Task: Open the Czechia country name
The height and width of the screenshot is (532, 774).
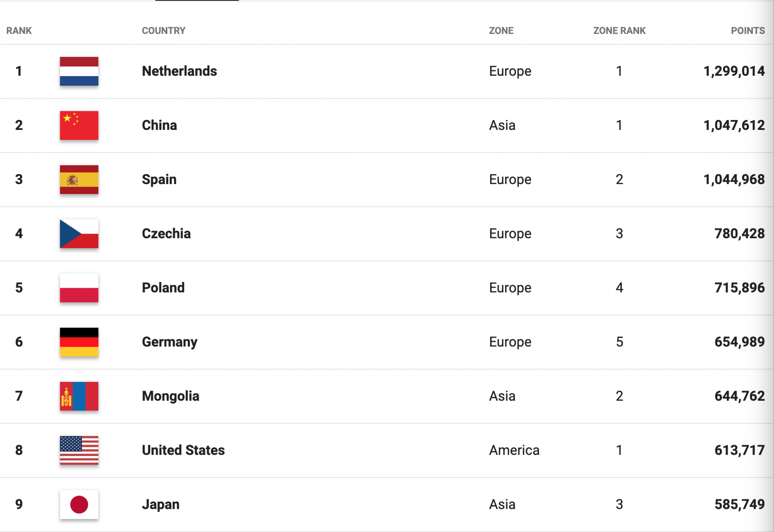Action: tap(166, 234)
